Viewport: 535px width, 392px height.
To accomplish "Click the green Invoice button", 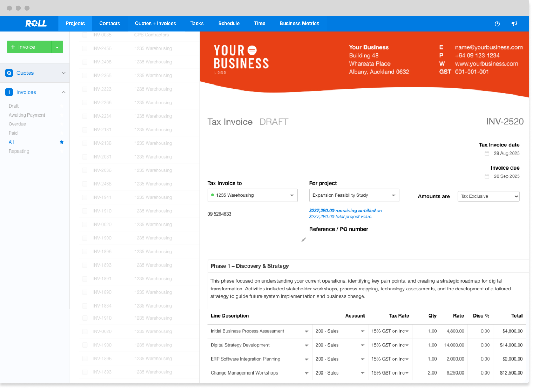I will [29, 47].
